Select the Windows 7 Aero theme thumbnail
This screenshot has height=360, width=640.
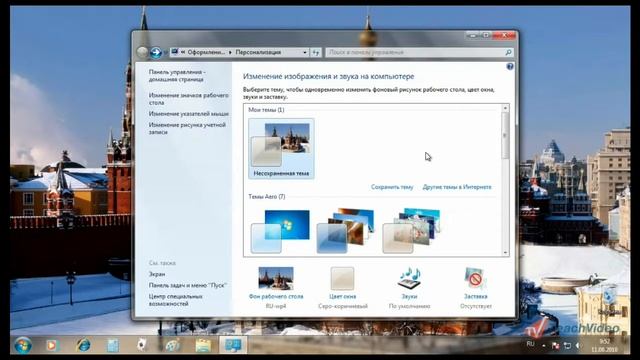click(280, 231)
